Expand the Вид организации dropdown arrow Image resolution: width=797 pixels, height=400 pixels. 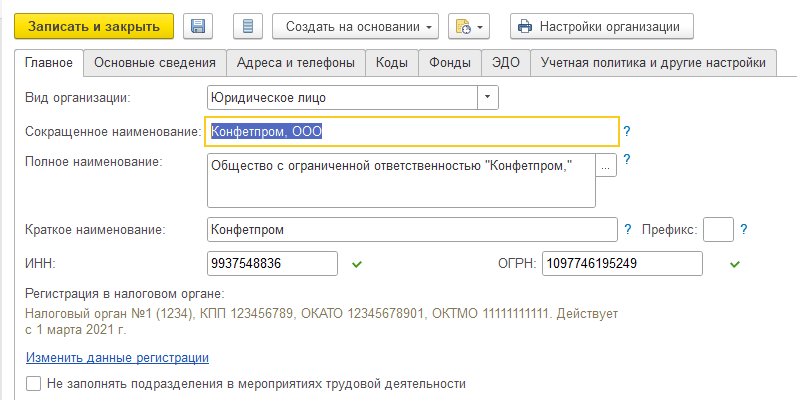coord(487,97)
